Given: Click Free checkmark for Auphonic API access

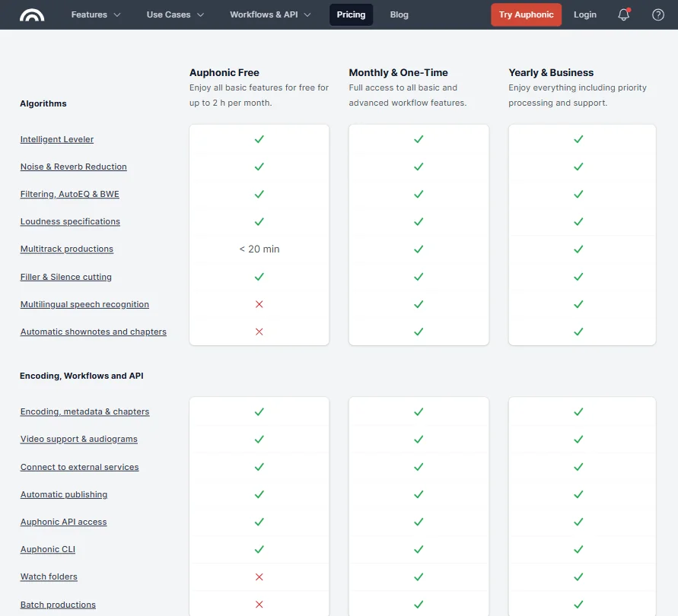Looking at the screenshot, I should coord(259,522).
